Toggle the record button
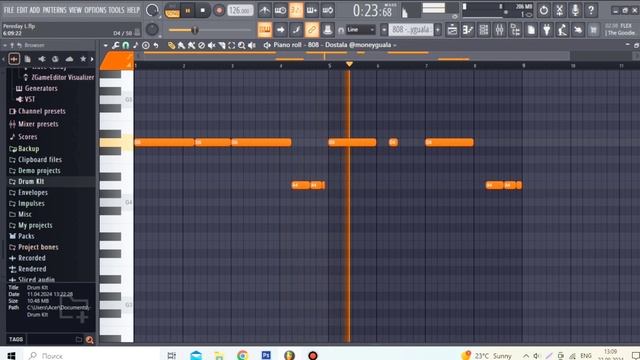The height and width of the screenshot is (360, 640). pos(219,11)
